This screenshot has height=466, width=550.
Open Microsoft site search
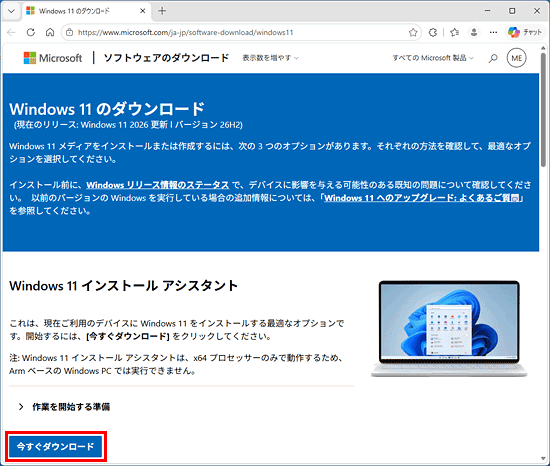493,58
